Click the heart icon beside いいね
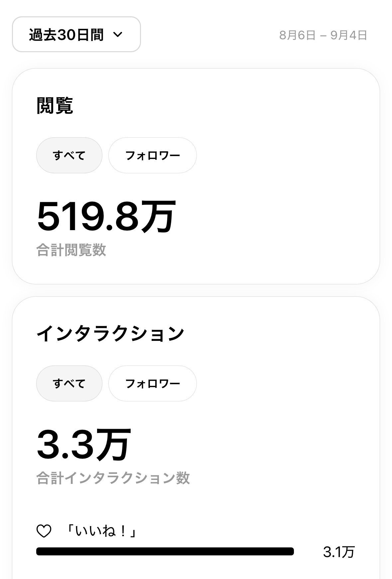Image resolution: width=392 pixels, height=579 pixels. (x=44, y=531)
